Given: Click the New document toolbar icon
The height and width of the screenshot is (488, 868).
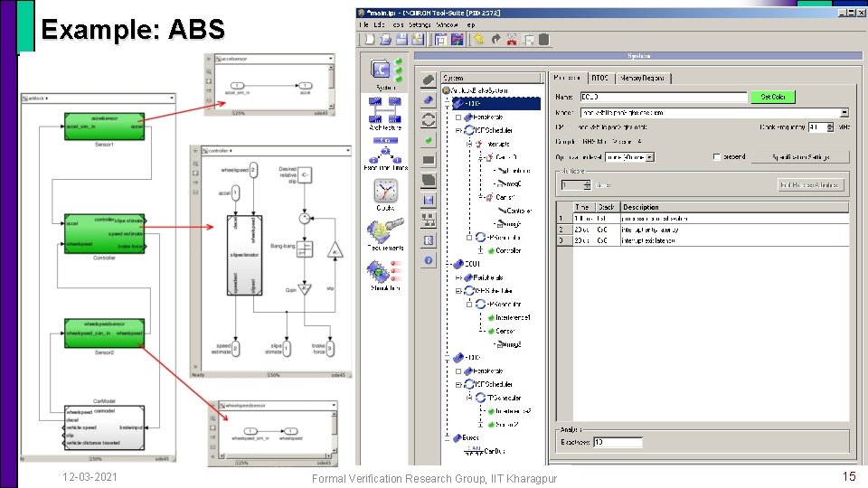Looking at the screenshot, I should [369, 39].
